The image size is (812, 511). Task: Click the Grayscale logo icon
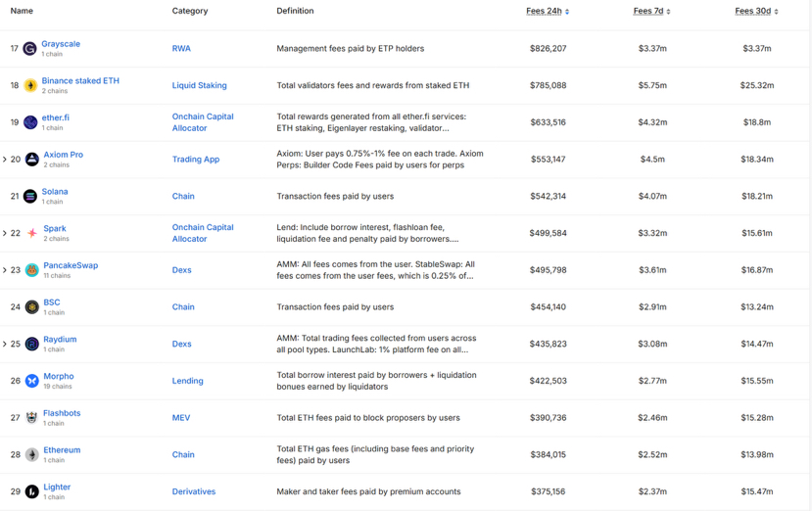tap(29, 49)
